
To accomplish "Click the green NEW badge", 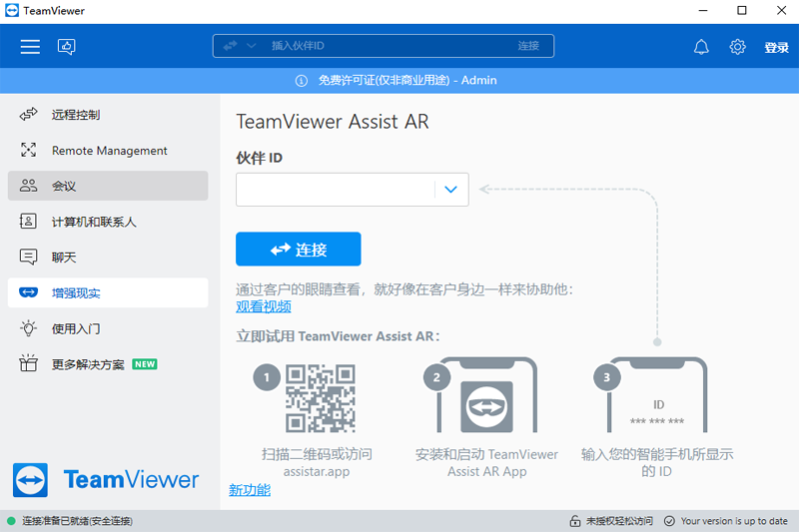I will click(x=145, y=364).
